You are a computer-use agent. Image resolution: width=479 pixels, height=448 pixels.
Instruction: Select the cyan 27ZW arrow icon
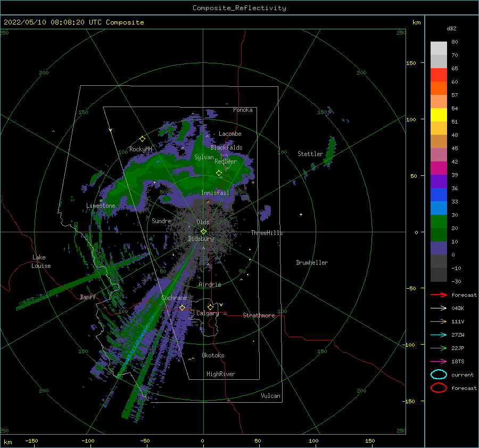pyautogui.click(x=439, y=335)
